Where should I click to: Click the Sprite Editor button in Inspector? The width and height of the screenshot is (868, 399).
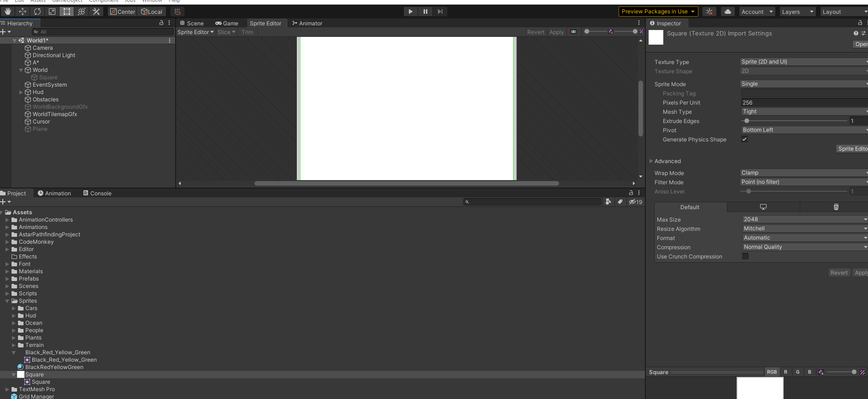coord(852,148)
